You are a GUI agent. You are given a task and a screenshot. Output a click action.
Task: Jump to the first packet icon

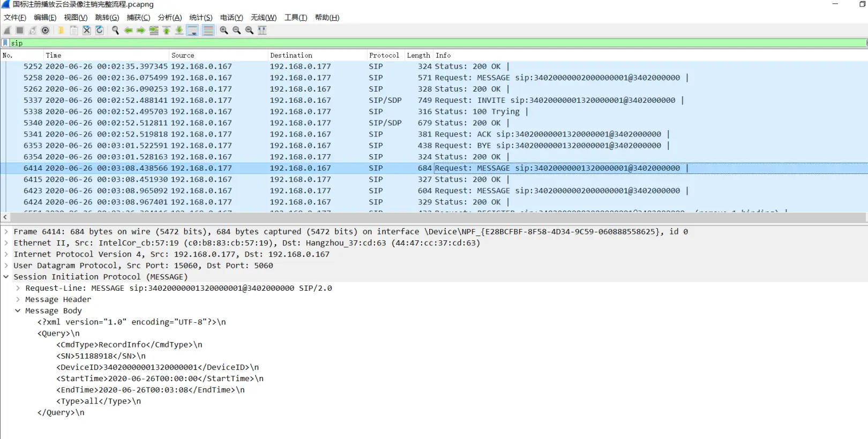coord(167,31)
